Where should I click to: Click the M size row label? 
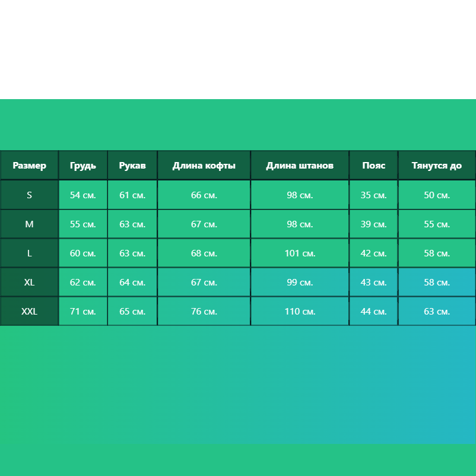tap(29, 224)
